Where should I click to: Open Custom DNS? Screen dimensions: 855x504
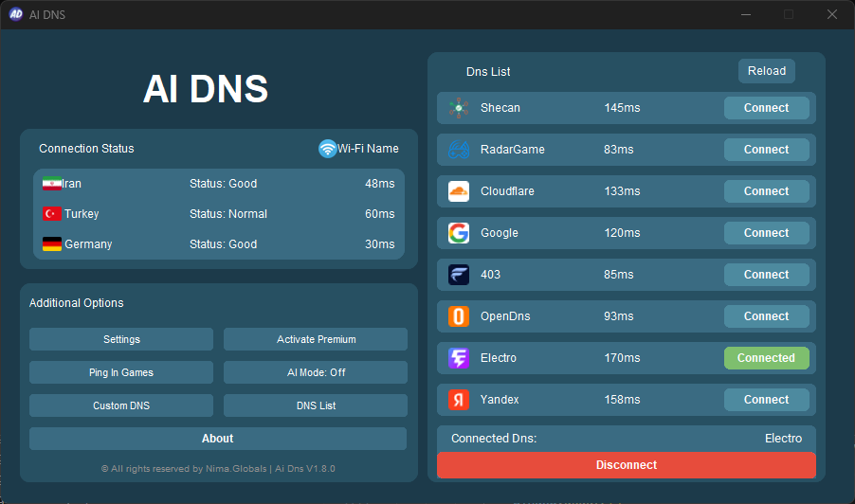121,405
